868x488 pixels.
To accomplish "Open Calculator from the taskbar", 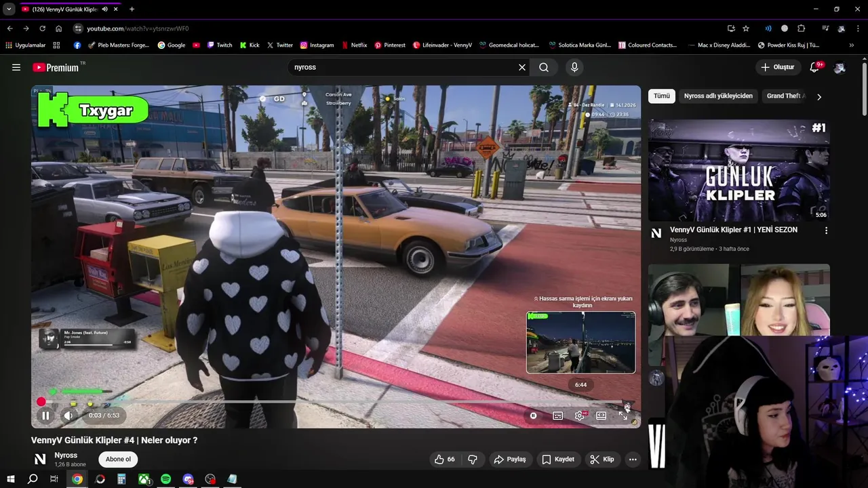I will click(121, 479).
